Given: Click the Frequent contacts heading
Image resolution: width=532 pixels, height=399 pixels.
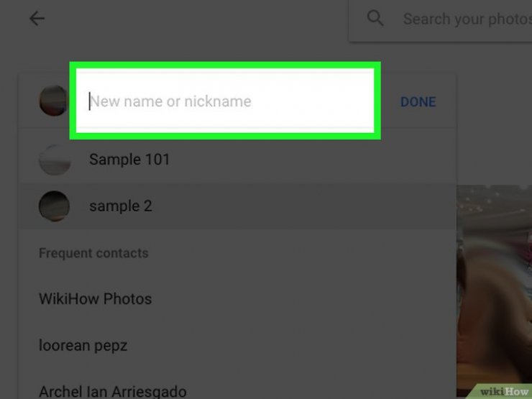Looking at the screenshot, I should point(93,253).
